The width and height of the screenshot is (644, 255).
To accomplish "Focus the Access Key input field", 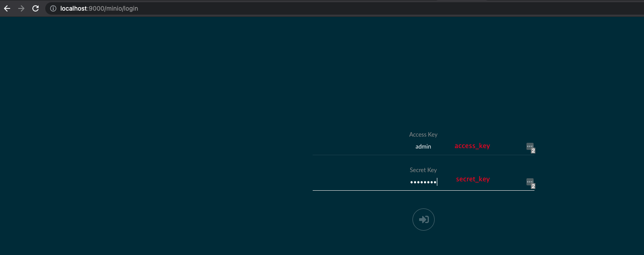I will (424, 146).
